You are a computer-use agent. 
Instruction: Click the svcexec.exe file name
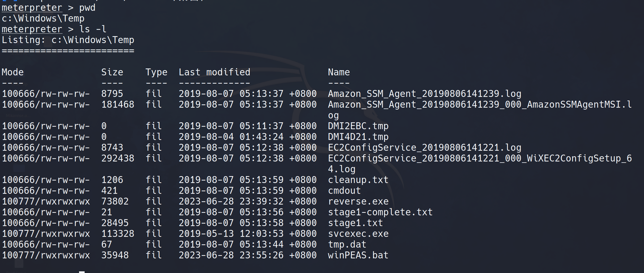point(358,234)
